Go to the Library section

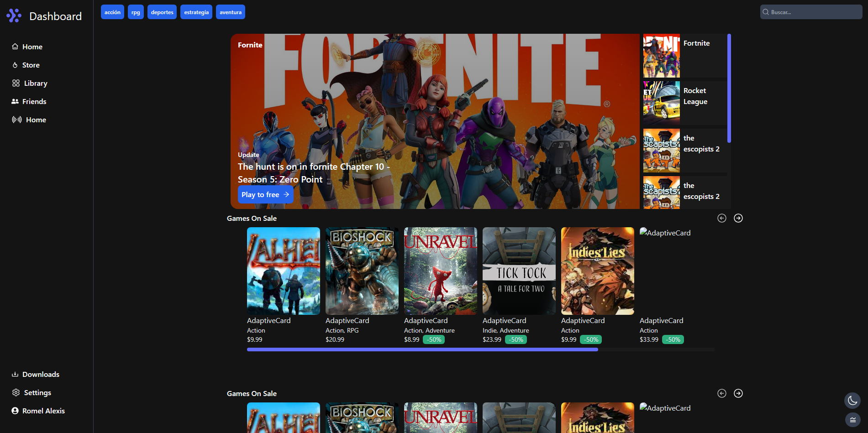(x=29, y=83)
